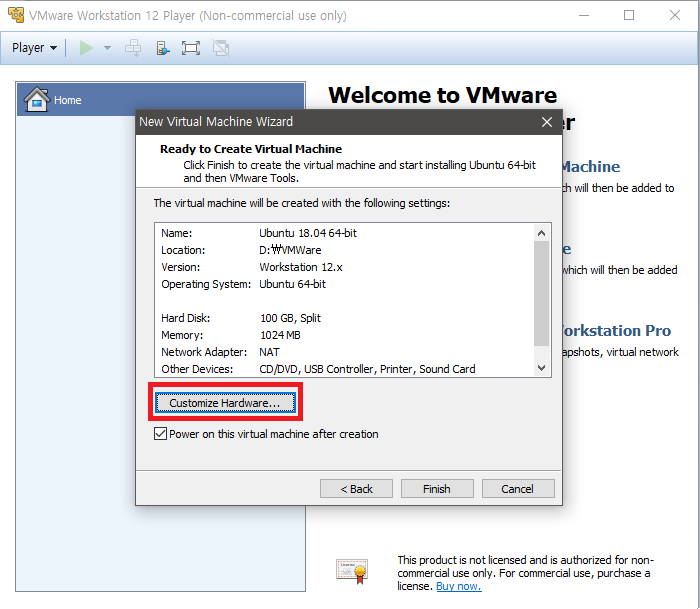Enter full screen mode icon
Viewport: 700px width, 609px height.
191,48
